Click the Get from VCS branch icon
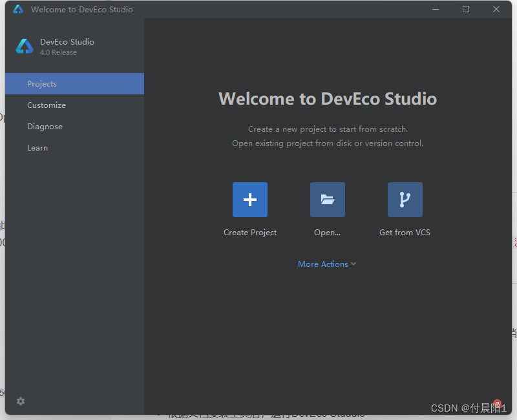 coord(405,200)
